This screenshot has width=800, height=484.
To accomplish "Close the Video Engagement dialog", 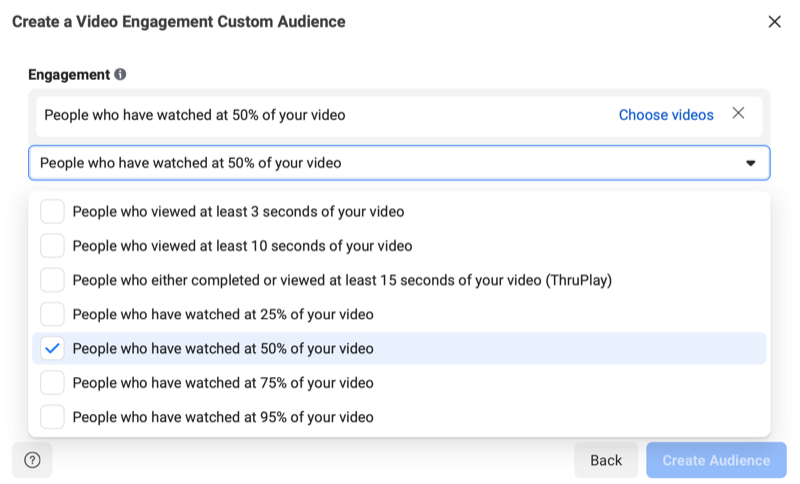I will coord(774,21).
